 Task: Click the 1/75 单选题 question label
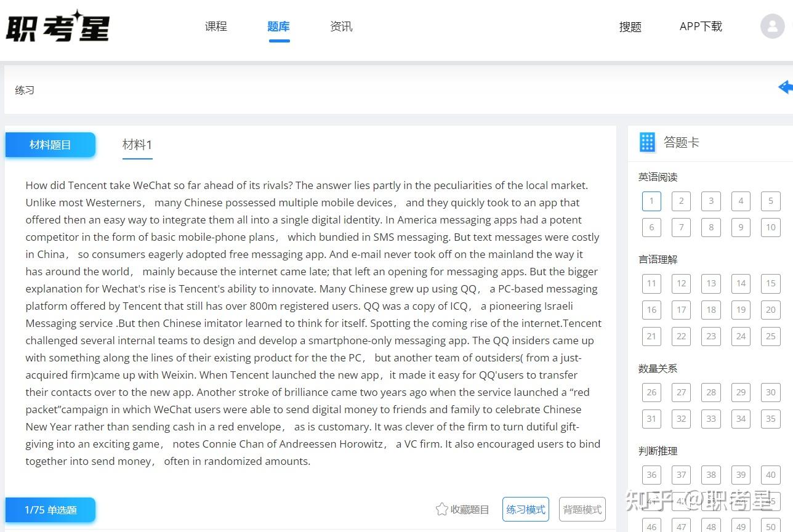click(50, 510)
